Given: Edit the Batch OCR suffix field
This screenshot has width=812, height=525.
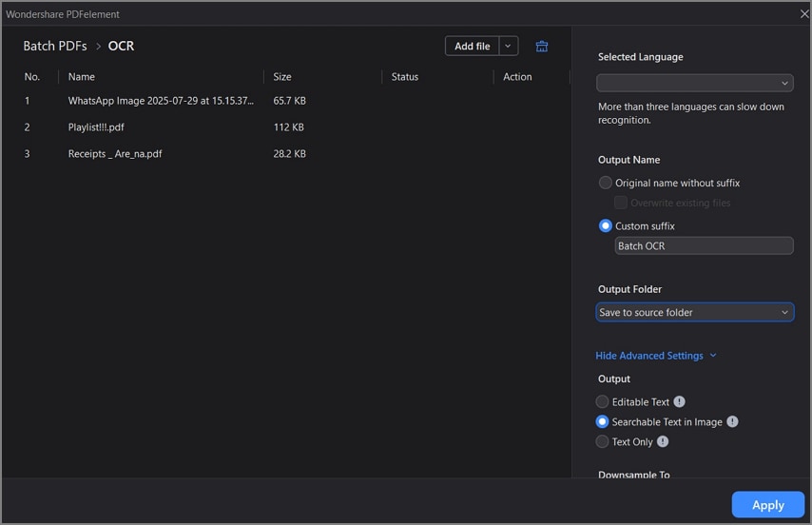Looking at the screenshot, I should click(x=704, y=246).
